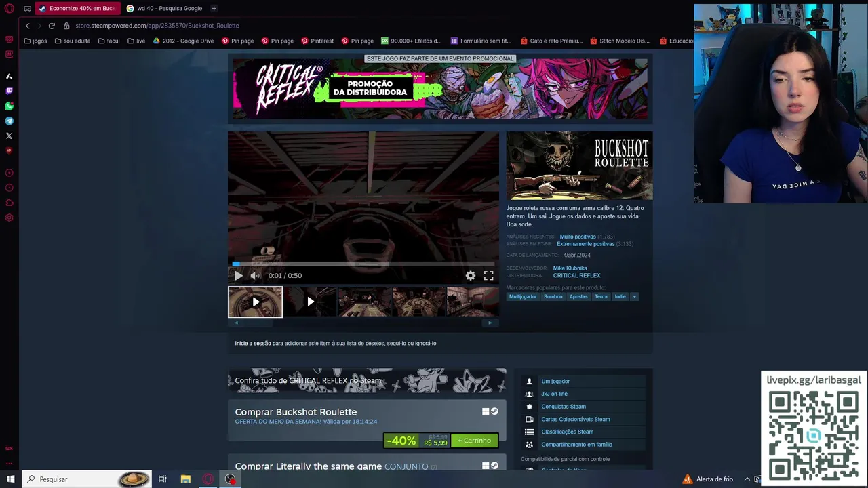Open the 90.000+ Efeitos bookmark
Image resolution: width=868 pixels, height=488 pixels.
(x=412, y=41)
